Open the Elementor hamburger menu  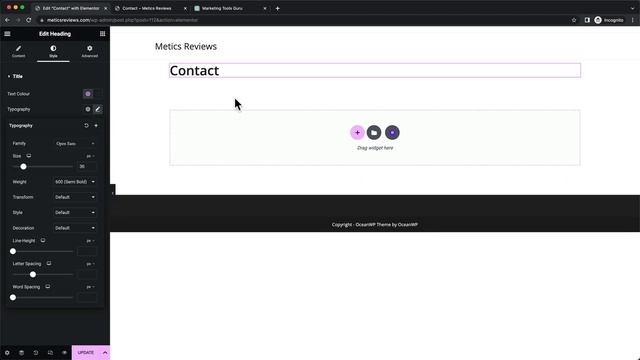click(7, 34)
